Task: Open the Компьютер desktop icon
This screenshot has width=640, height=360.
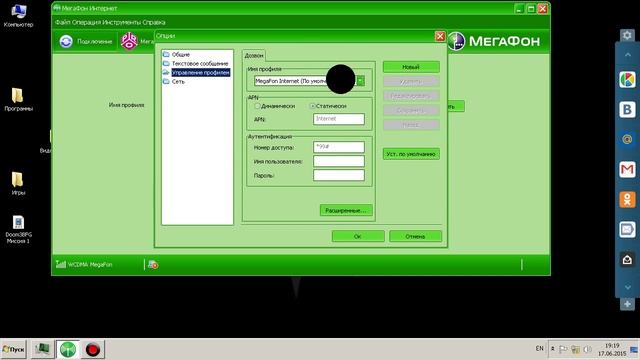Action: click(x=18, y=16)
